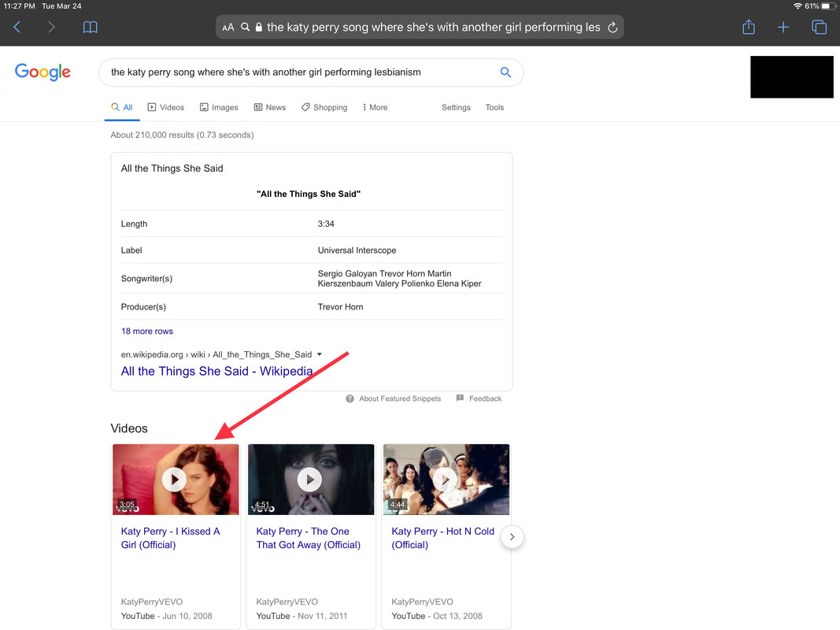Open Katy Perry - The One That Got Away link
Image resolution: width=840 pixels, height=630 pixels.
click(x=308, y=538)
